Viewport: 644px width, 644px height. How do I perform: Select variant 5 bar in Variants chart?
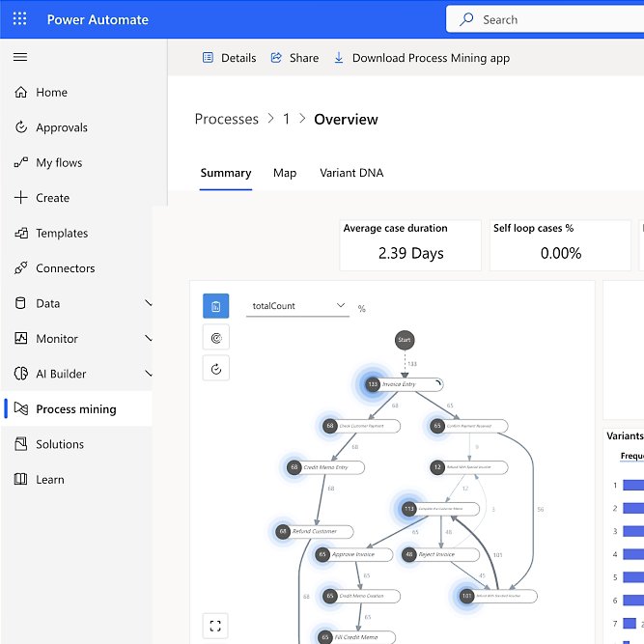click(x=633, y=577)
